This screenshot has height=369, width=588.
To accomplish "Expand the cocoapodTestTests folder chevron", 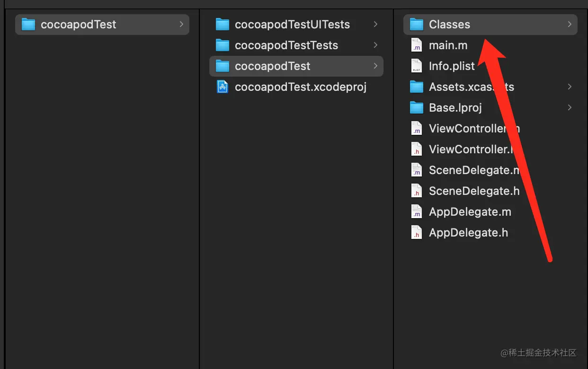I will tap(375, 45).
